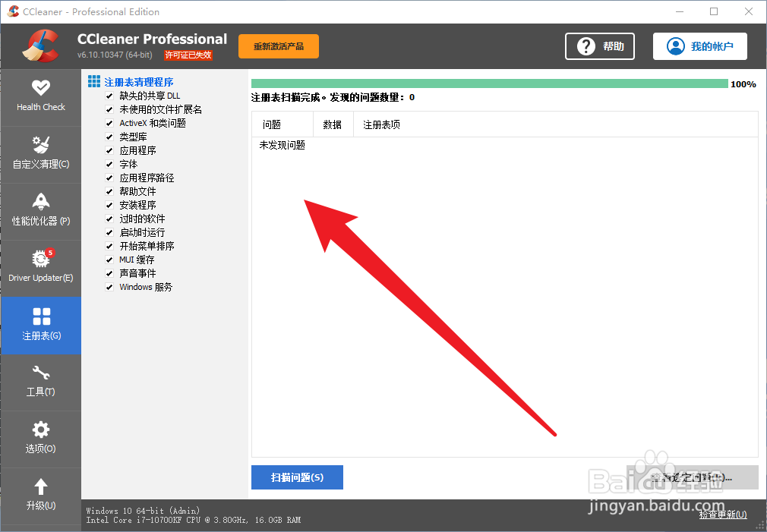Click 问题 column header
The height and width of the screenshot is (532, 767).
282,124
